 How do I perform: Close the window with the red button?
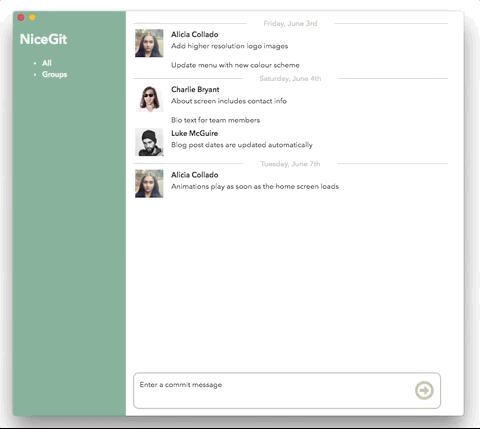tap(21, 17)
